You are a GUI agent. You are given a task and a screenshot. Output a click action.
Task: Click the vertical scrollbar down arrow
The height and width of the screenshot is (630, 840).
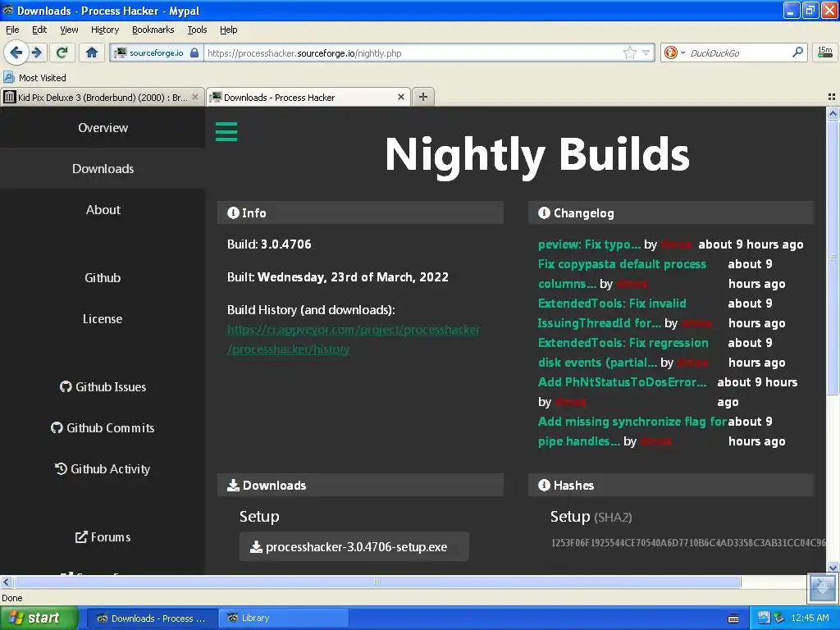coord(833,568)
